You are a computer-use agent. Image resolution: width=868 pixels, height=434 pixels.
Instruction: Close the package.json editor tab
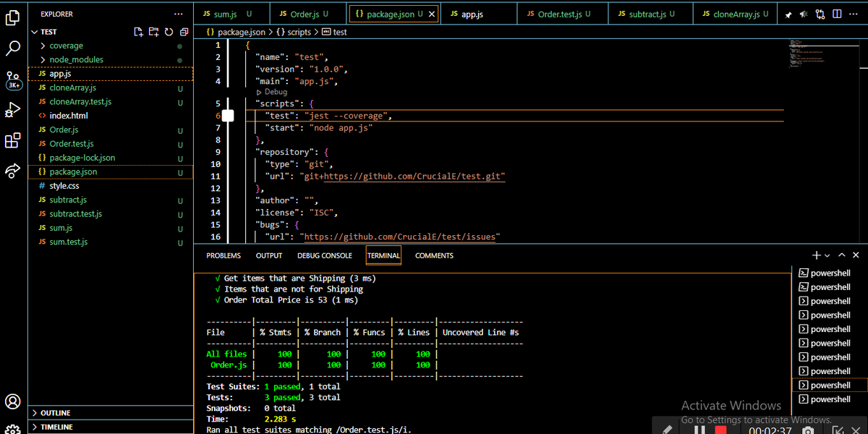[432, 14]
